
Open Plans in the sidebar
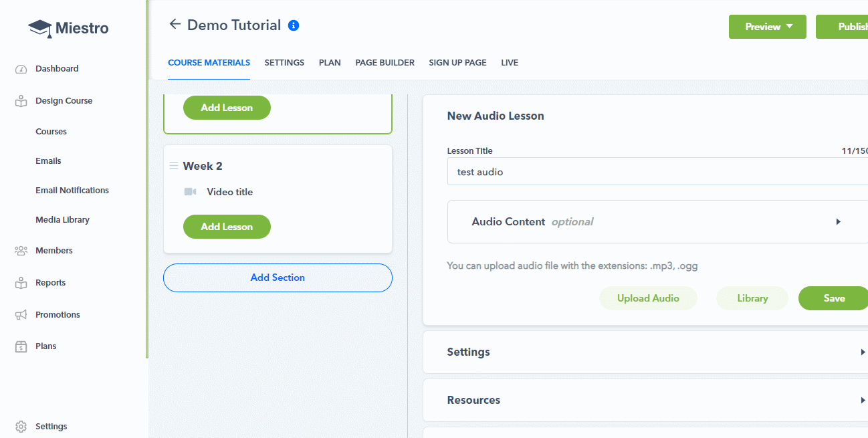coord(46,346)
